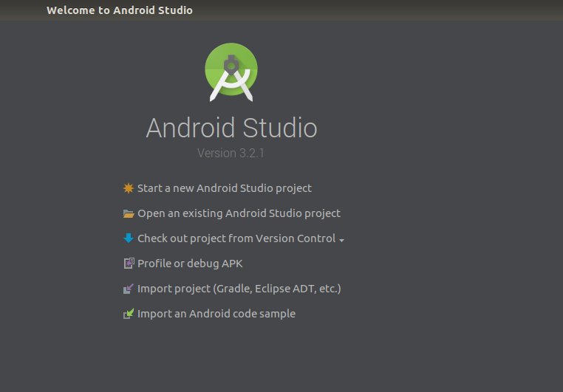563x392 pixels.
Task: Click the green arrow code sample icon
Action: click(129, 314)
